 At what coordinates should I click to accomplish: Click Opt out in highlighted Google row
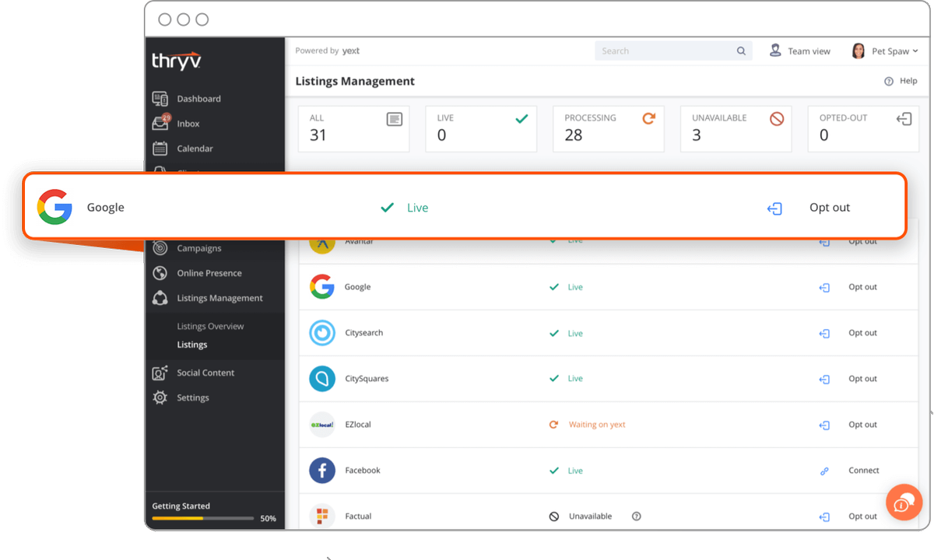coord(830,208)
